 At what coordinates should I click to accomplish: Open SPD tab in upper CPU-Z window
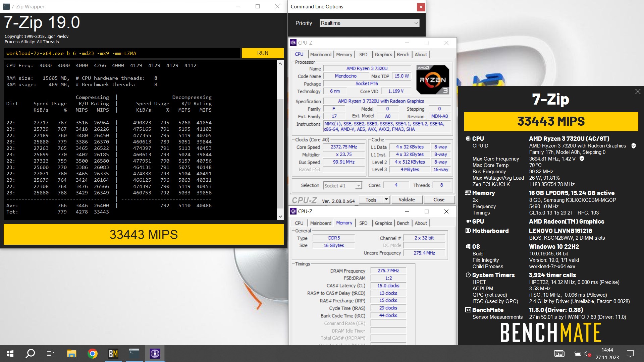coord(363,54)
